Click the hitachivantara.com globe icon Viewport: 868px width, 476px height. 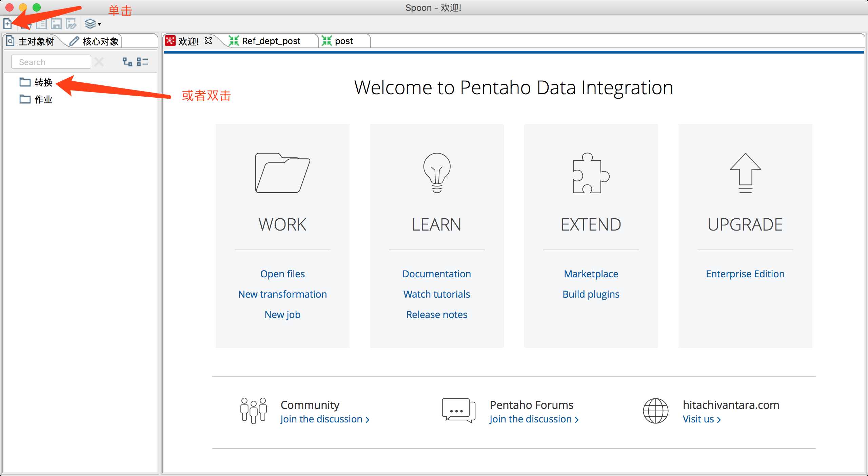[656, 411]
